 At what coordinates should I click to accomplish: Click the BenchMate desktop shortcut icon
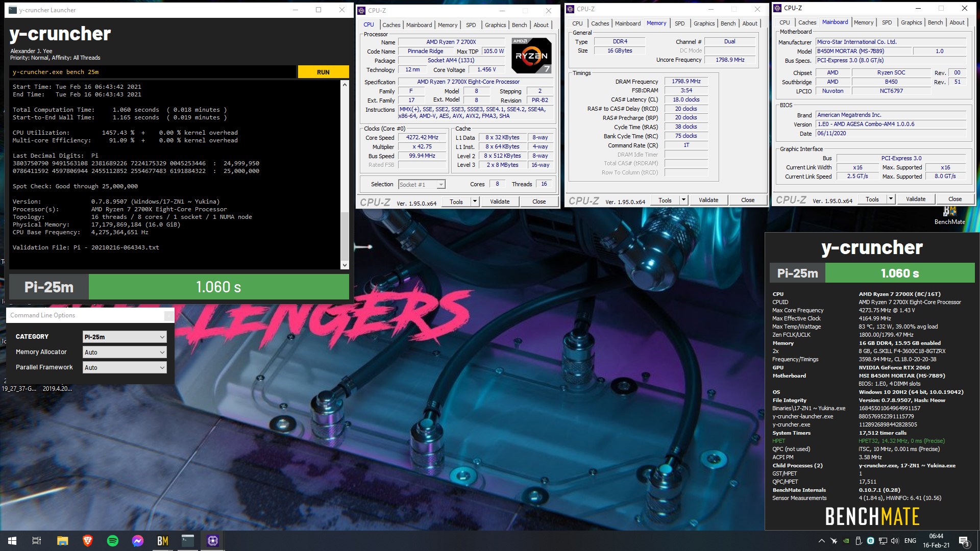point(949,215)
